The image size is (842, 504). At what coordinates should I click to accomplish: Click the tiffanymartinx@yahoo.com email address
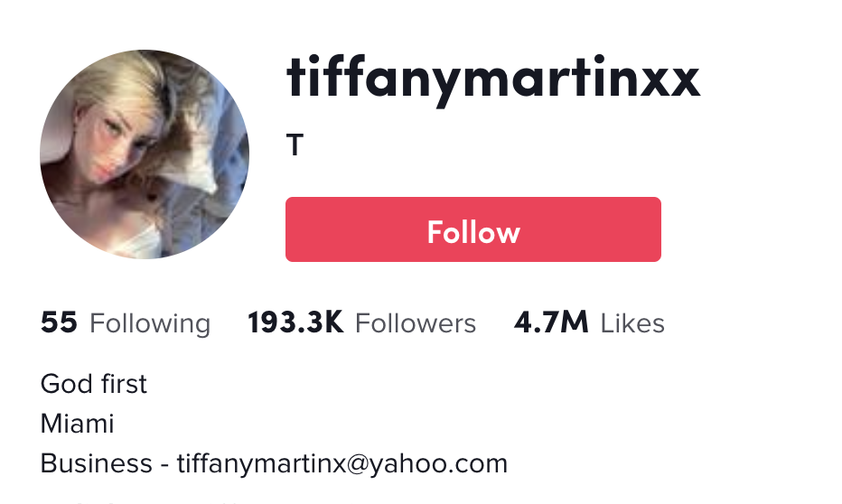click(x=342, y=463)
